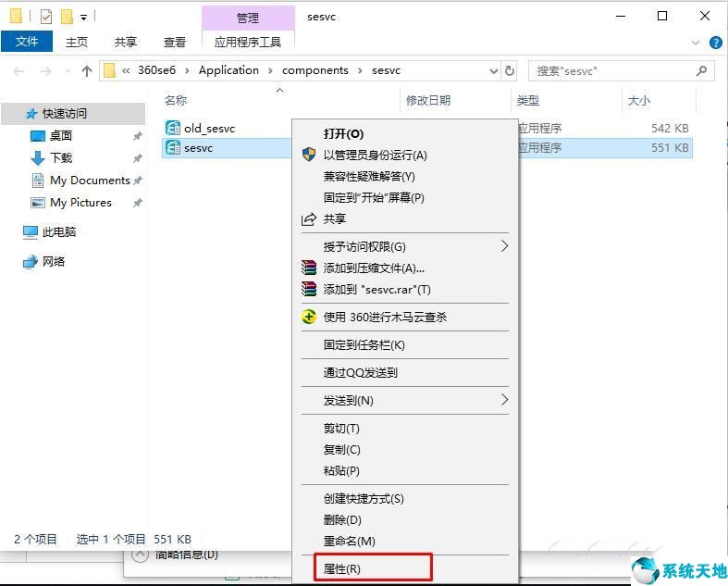Screen dimensions: 728x586
Task: Click the 下载 download arrow icon
Action: click(37, 158)
